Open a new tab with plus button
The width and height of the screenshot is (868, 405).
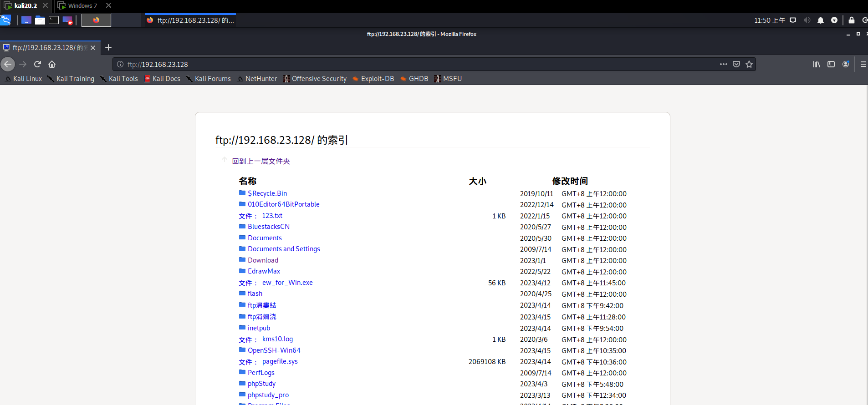click(x=108, y=47)
